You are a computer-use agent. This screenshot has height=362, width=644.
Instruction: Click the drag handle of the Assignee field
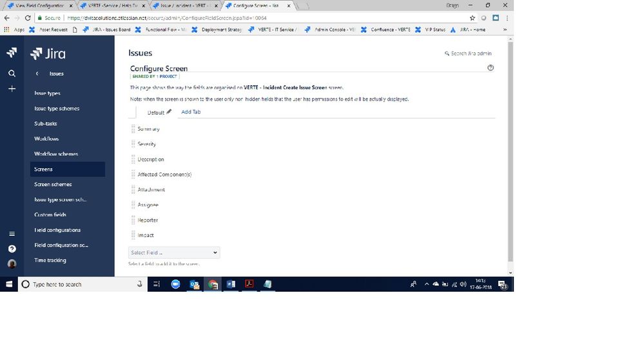click(133, 205)
